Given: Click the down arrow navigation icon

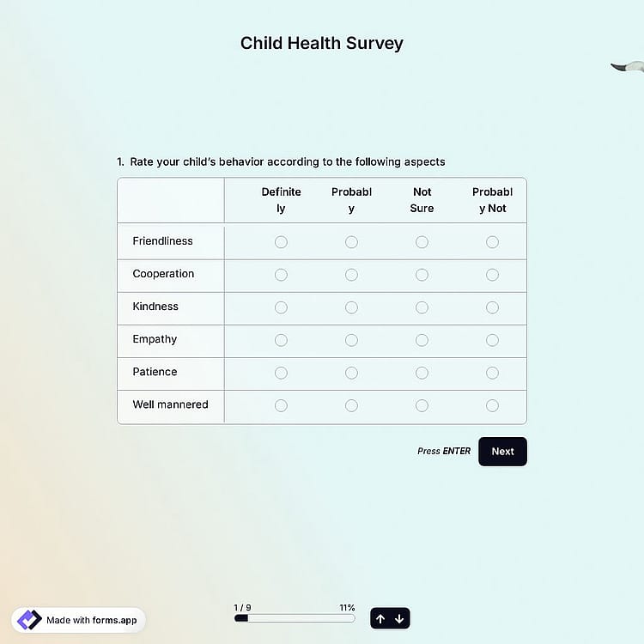Looking at the screenshot, I should 399,618.
